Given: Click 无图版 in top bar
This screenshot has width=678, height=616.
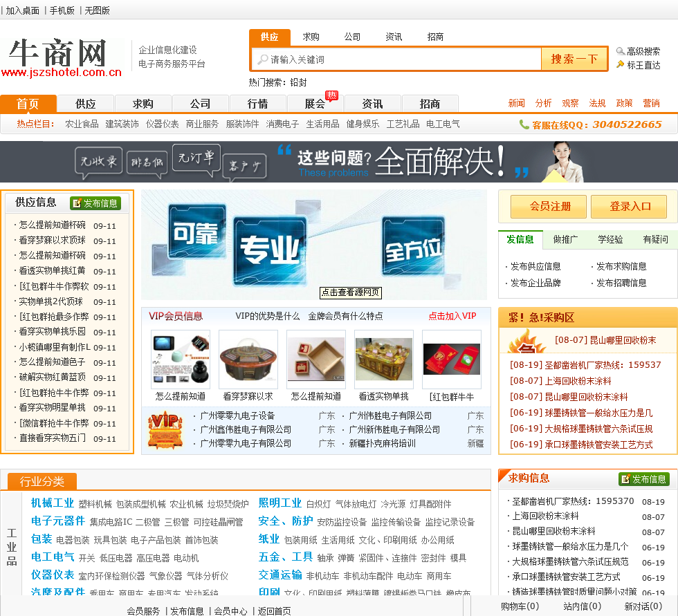Looking at the screenshot, I should [97, 10].
